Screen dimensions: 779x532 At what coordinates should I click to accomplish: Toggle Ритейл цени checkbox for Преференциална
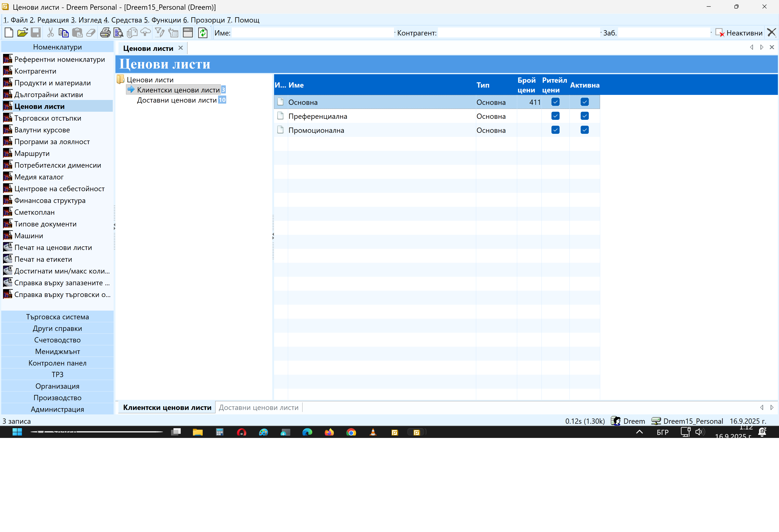(x=555, y=116)
